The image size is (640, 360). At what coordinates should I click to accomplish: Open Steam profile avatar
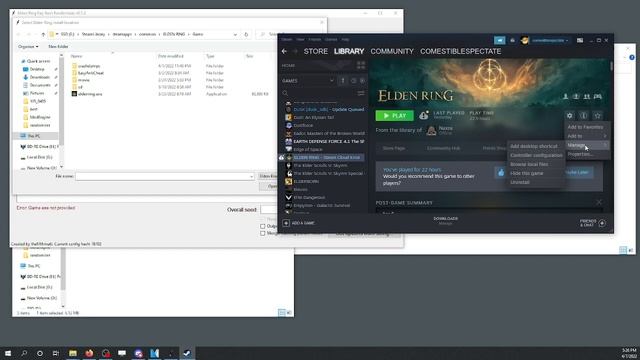point(525,40)
